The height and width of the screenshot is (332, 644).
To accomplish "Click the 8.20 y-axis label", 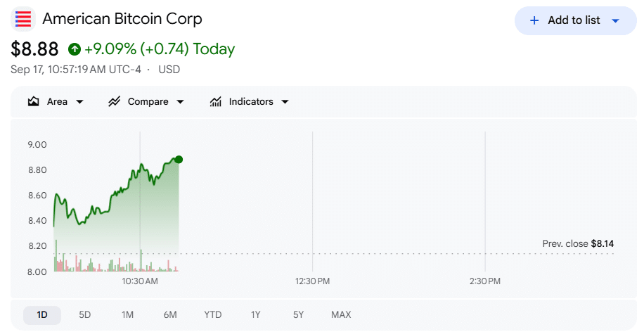I will click(37, 246).
